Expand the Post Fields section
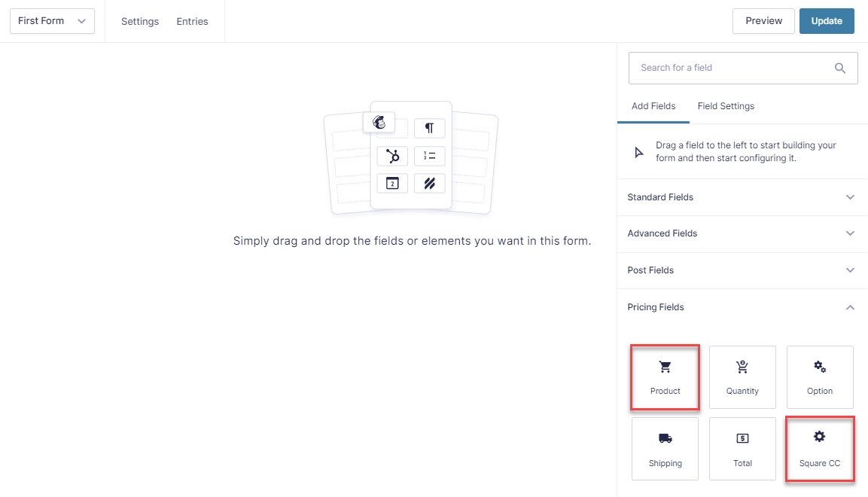 point(742,270)
